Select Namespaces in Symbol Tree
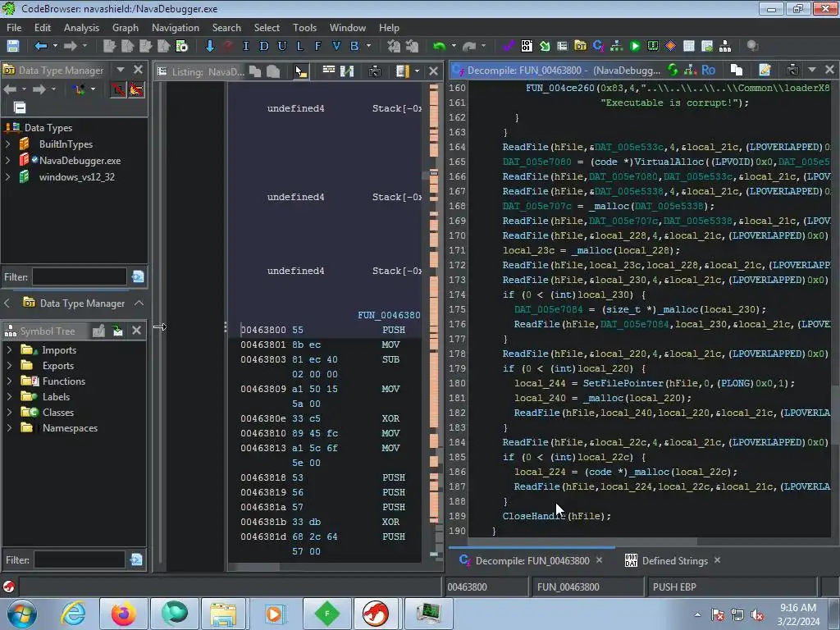Viewport: 840px width, 630px height. pyautogui.click(x=70, y=428)
